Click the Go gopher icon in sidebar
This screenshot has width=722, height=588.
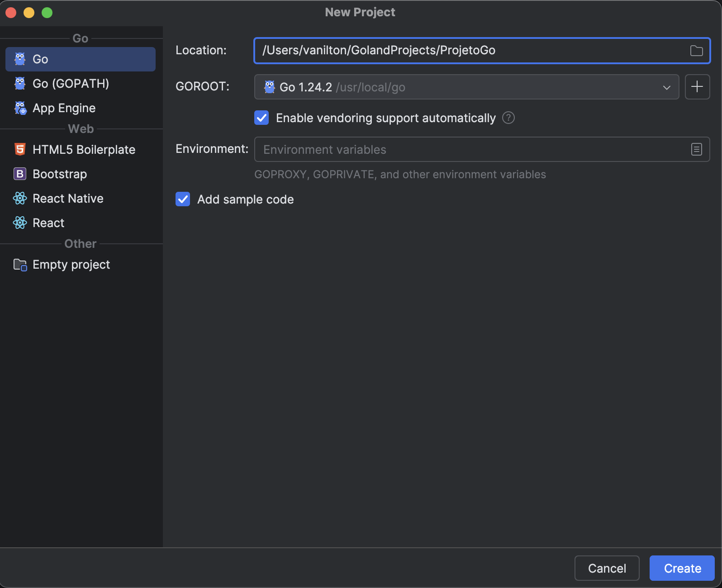[x=20, y=59]
